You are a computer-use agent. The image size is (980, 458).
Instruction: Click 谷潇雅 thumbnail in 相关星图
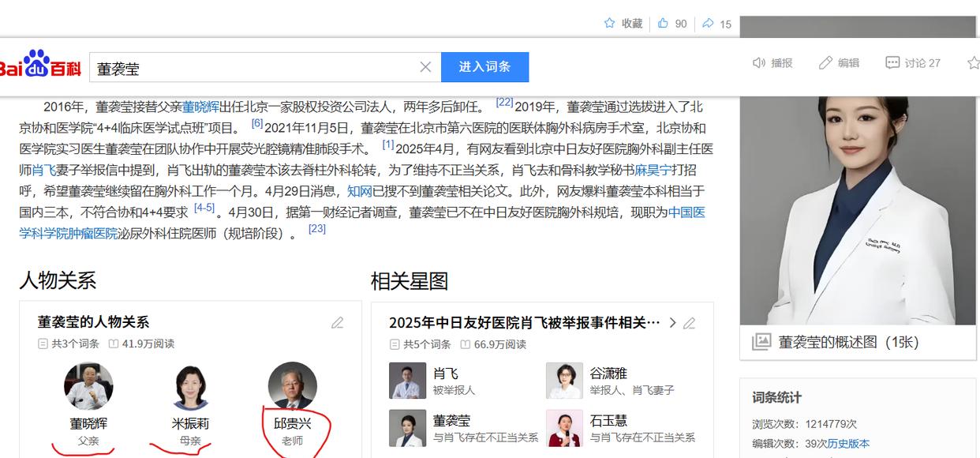(564, 381)
